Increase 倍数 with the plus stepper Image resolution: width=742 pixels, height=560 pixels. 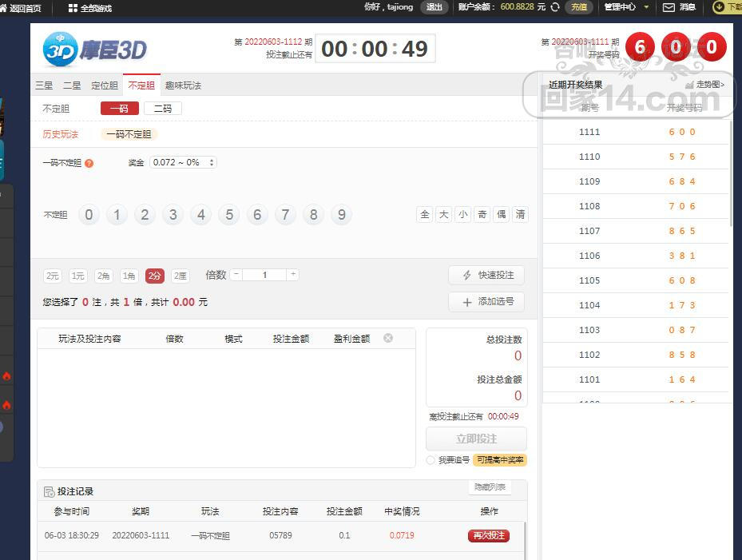click(293, 275)
